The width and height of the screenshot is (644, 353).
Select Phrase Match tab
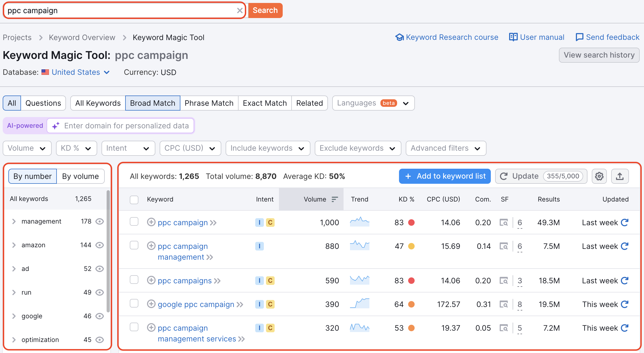(209, 103)
